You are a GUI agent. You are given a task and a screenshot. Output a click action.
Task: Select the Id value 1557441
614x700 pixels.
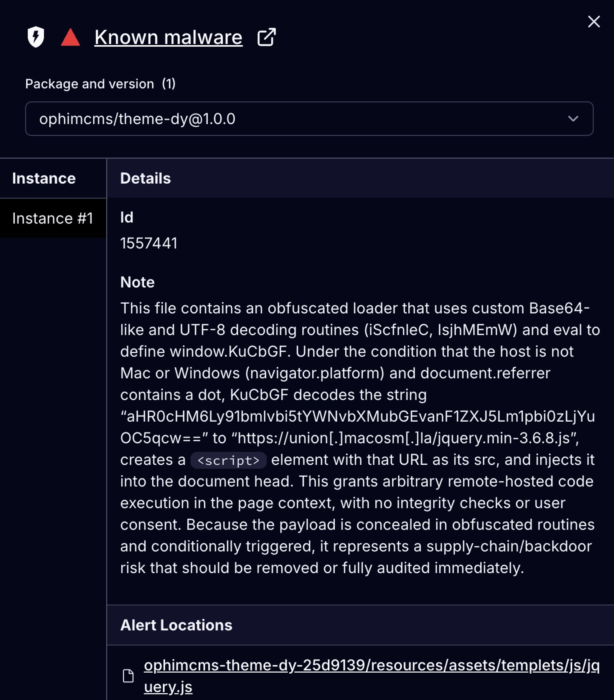point(149,242)
